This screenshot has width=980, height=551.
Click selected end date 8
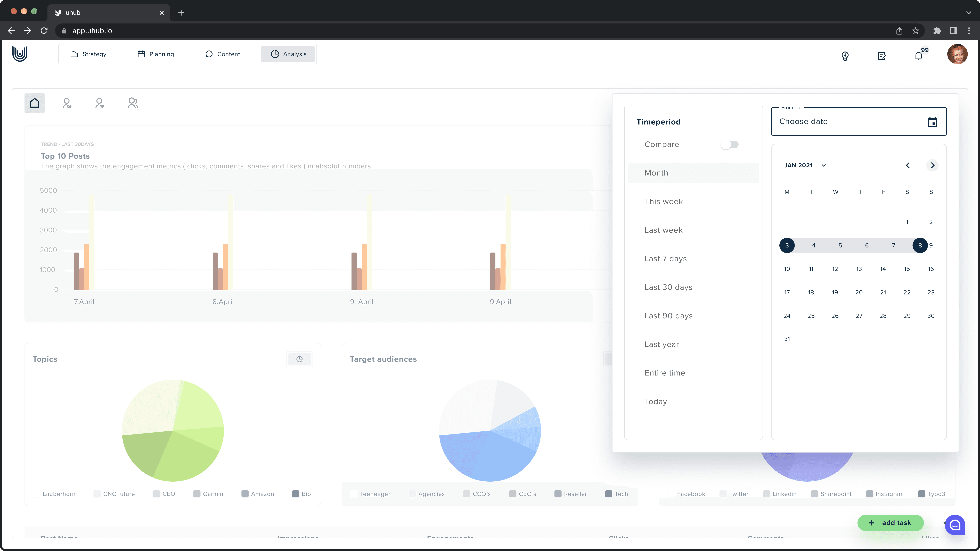920,245
